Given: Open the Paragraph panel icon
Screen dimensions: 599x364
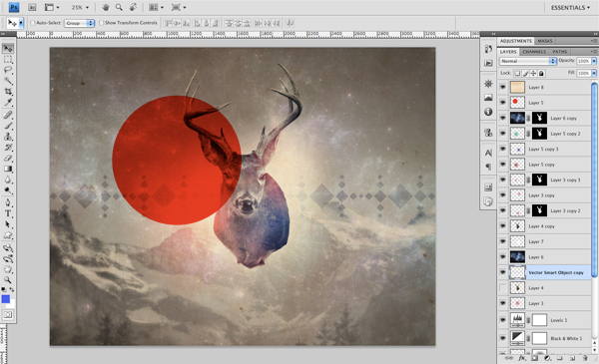Looking at the screenshot, I should (x=488, y=167).
